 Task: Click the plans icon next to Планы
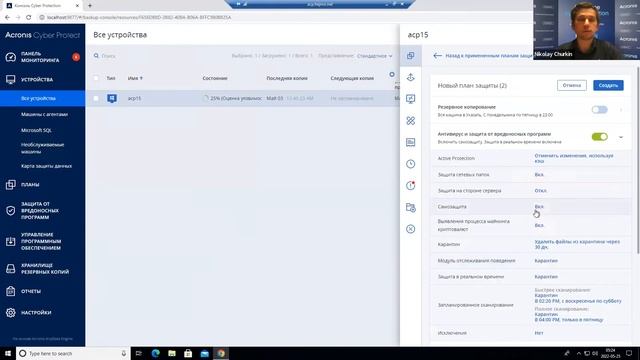click(11, 184)
